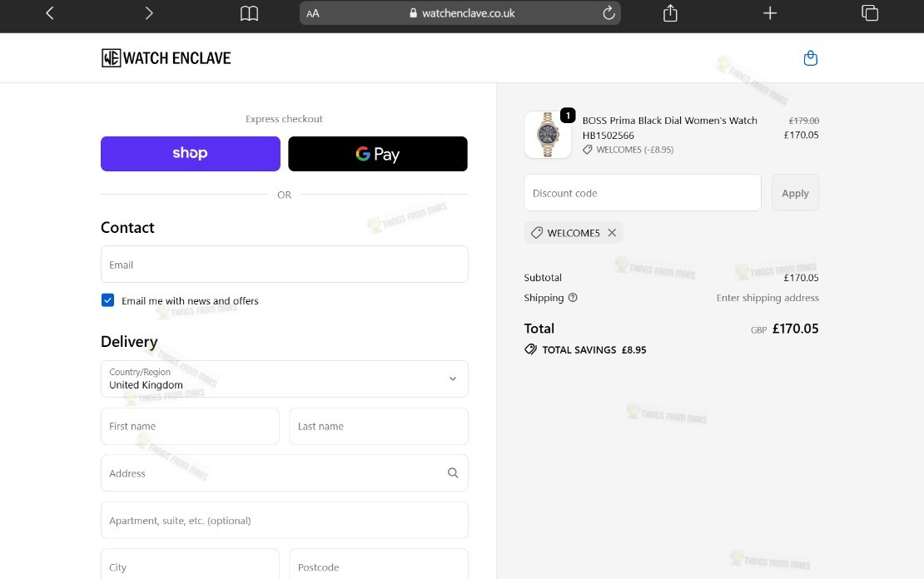Image resolution: width=924 pixels, height=579 pixels.
Task: Click the Apartment, suite, etc. field
Action: (285, 520)
